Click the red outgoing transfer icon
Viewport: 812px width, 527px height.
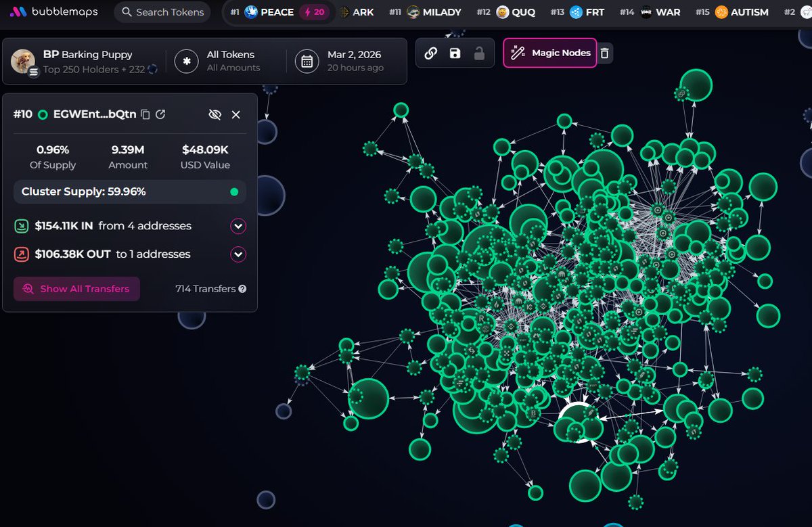pos(21,254)
